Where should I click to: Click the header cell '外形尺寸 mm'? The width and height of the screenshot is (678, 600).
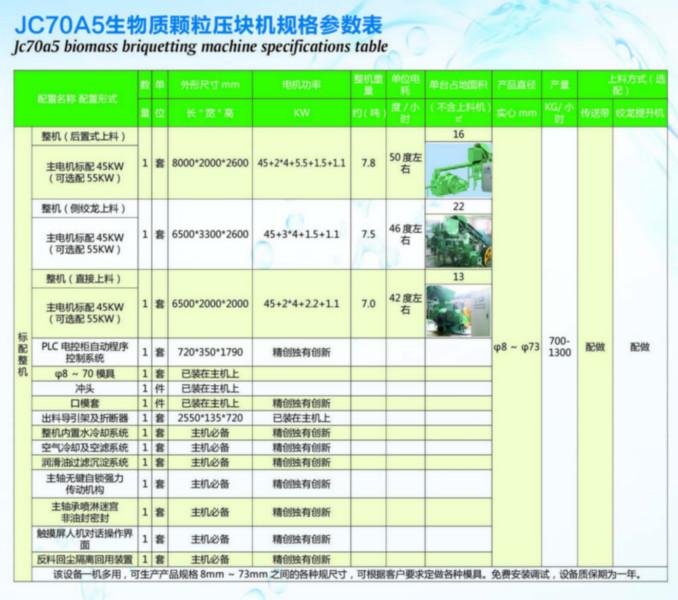pos(210,85)
